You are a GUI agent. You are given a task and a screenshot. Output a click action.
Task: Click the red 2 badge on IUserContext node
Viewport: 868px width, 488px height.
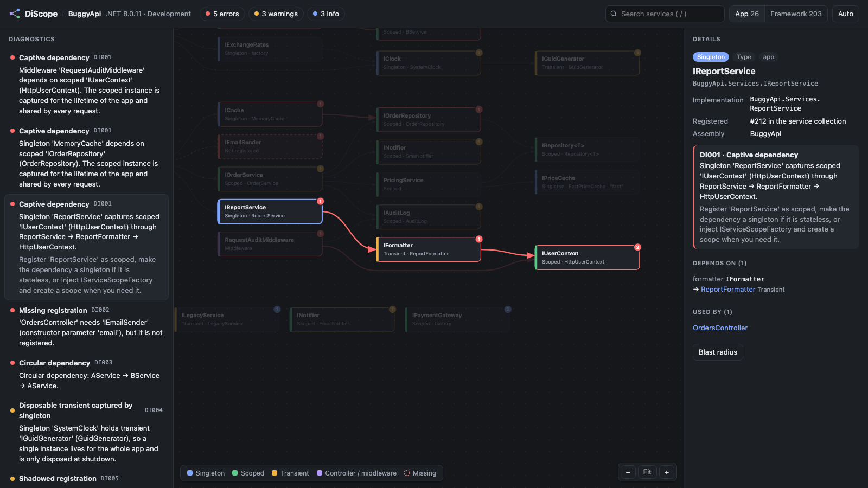[x=637, y=247]
